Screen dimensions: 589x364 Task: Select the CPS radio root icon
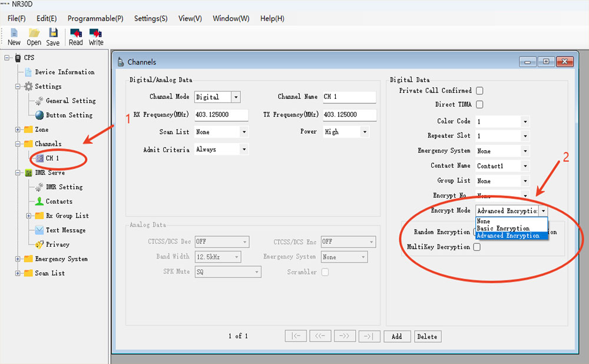pos(18,58)
